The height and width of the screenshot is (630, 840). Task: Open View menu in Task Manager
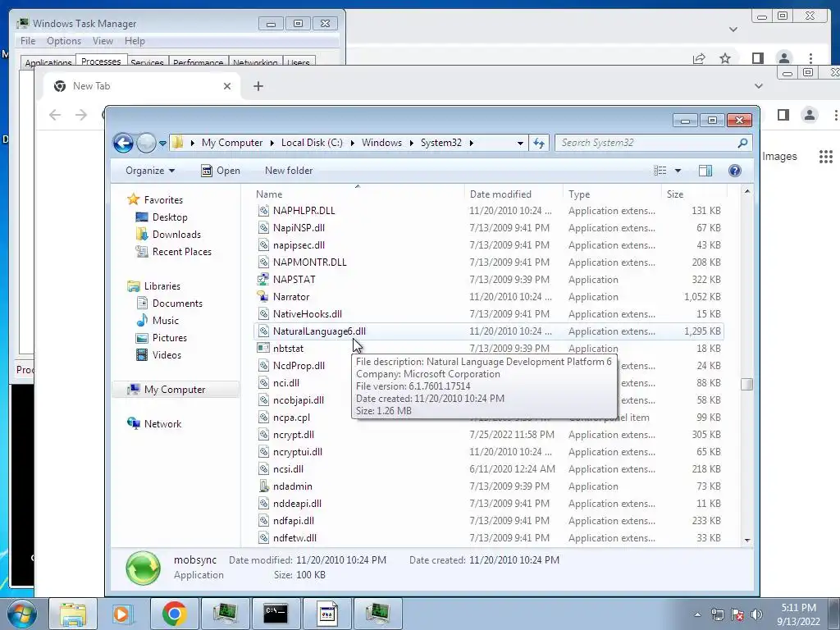click(103, 41)
